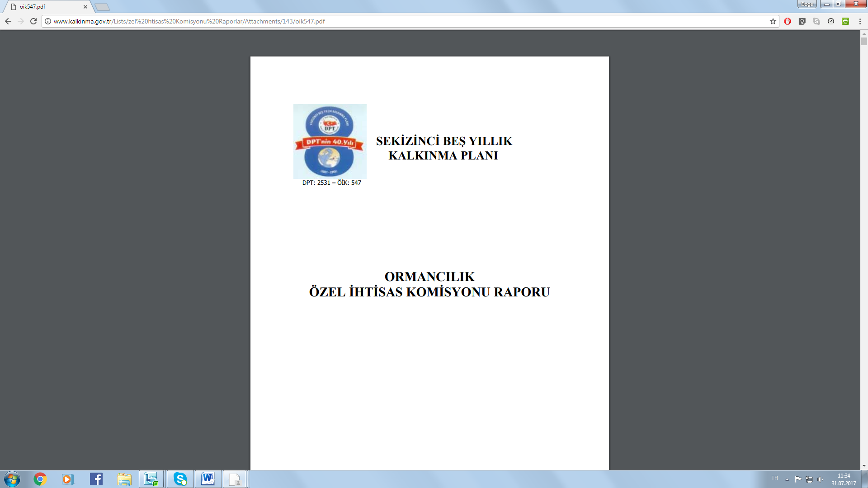Go back to the previous page
The height and width of the screenshot is (488, 868).
[x=8, y=21]
